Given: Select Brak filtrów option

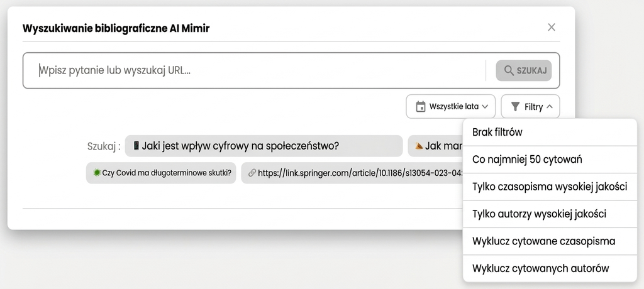Looking at the screenshot, I should coord(550,132).
